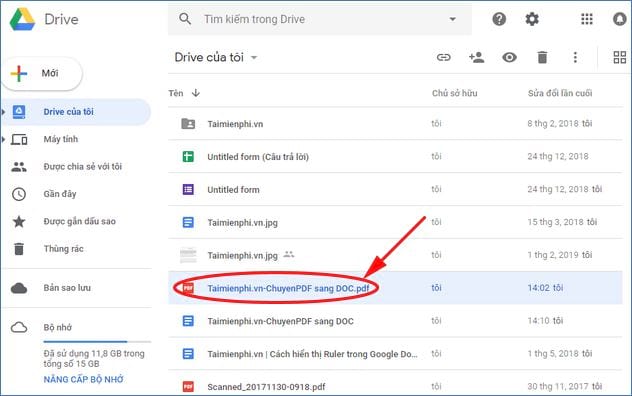Click the PDF icon of Taimienphi.vn-ChuyenPDF sang DOC.pdf

[188, 288]
